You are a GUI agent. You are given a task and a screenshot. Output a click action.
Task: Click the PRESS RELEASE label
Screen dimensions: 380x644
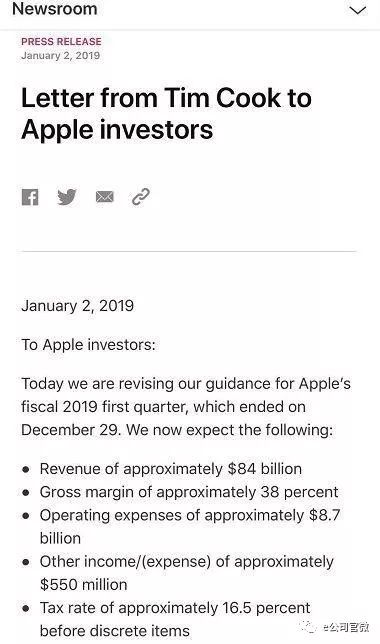[x=61, y=41]
